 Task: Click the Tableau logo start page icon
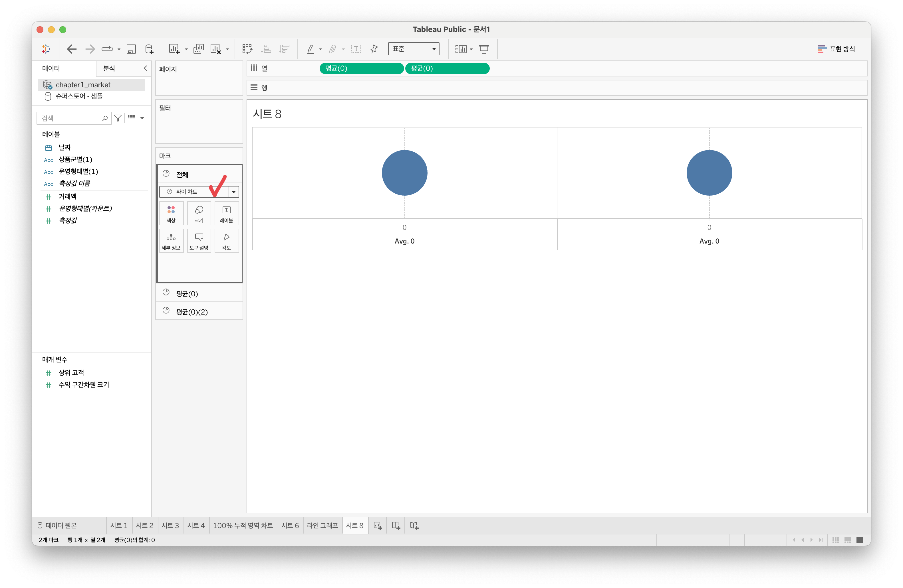point(46,49)
